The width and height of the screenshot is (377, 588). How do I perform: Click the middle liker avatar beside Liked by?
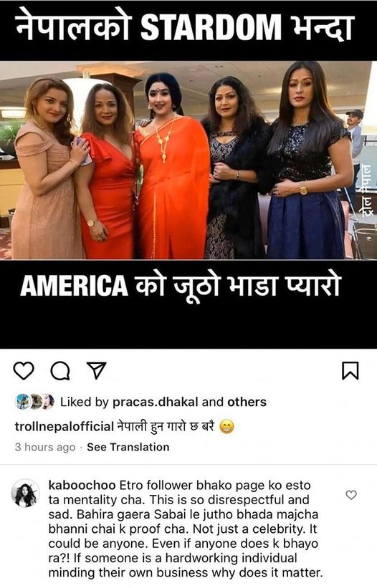point(35,402)
